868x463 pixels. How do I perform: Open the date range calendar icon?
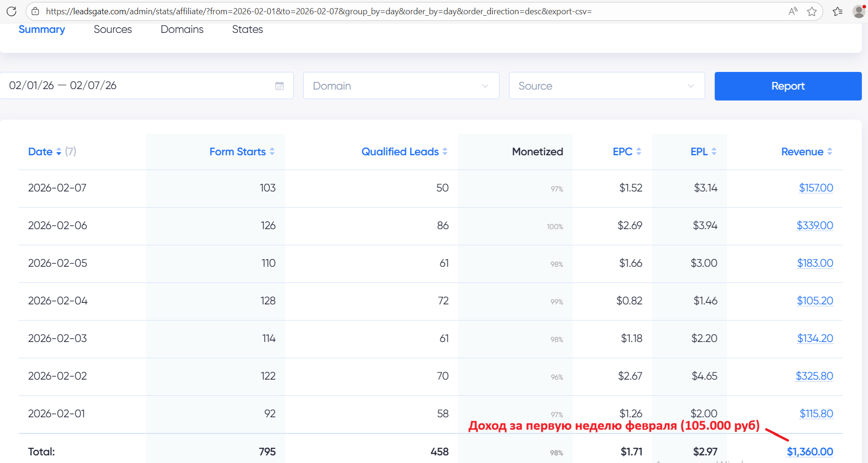pyautogui.click(x=279, y=86)
